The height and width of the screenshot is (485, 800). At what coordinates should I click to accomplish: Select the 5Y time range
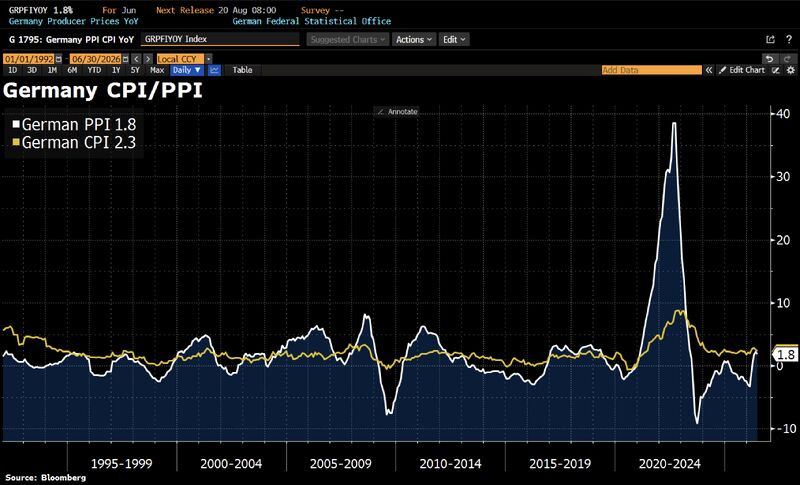(x=135, y=70)
